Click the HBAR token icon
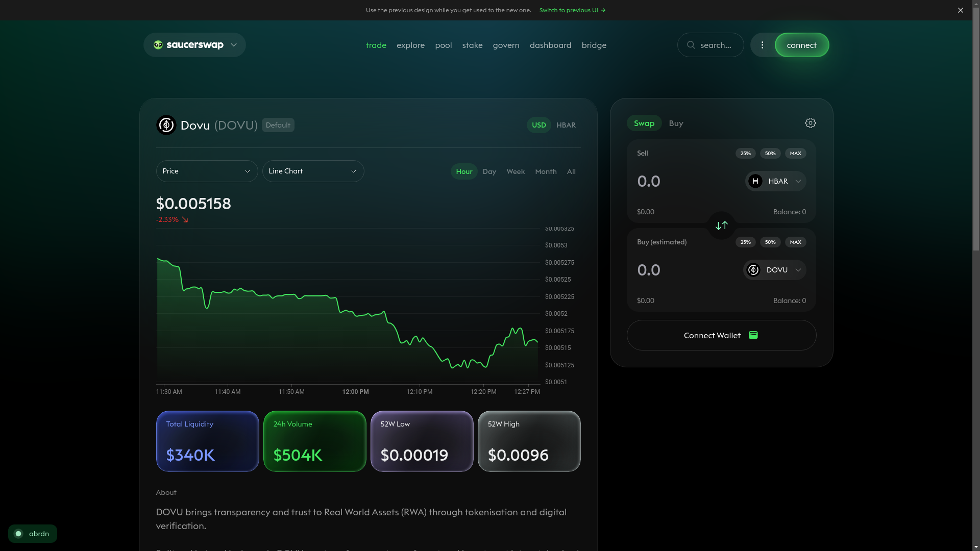Screen dimensions: 980x551 point(755,181)
